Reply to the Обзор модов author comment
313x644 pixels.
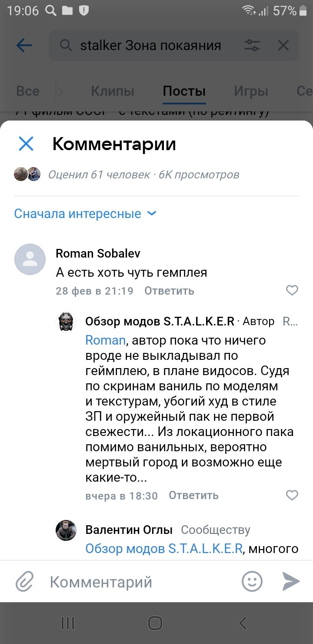pyautogui.click(x=193, y=495)
